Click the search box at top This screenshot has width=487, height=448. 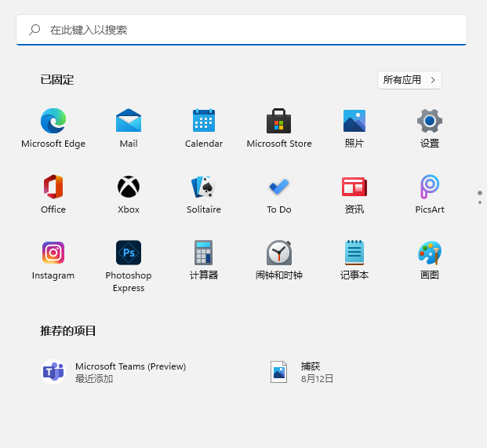[242, 30]
